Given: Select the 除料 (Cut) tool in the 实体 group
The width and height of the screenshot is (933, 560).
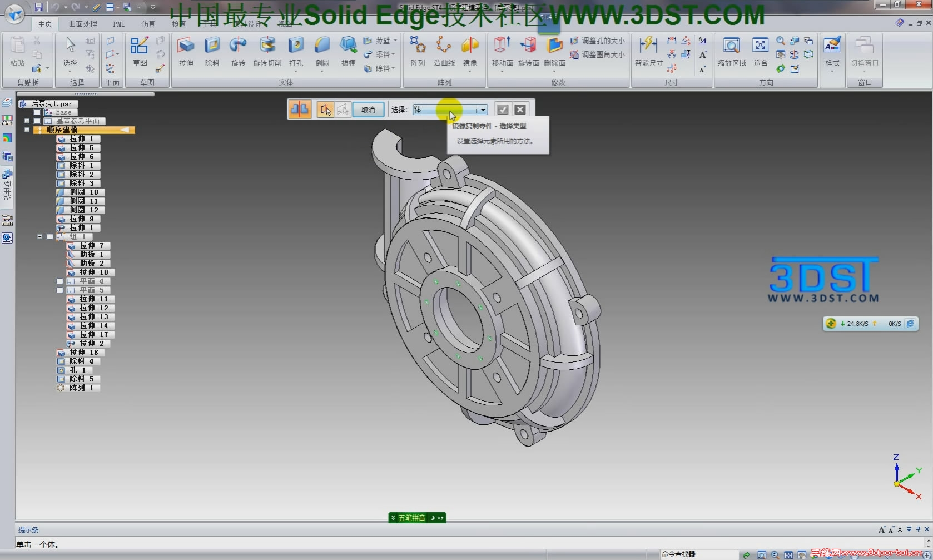Looking at the screenshot, I should point(212,52).
